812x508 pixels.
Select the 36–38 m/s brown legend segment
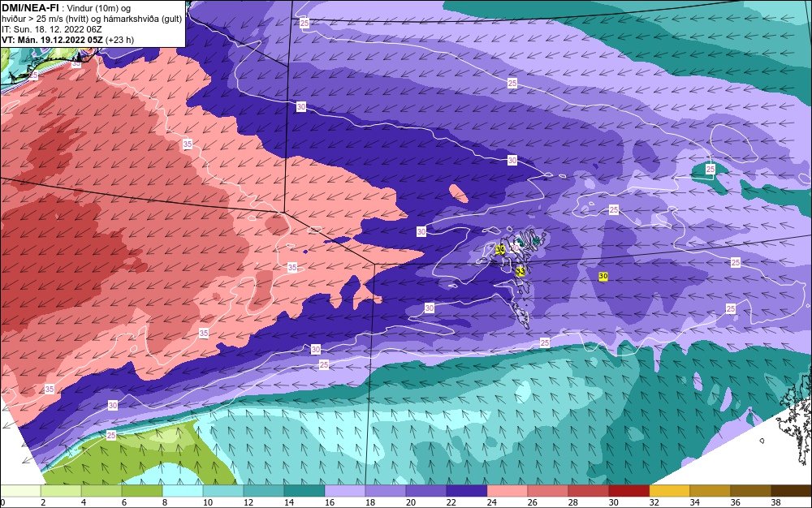point(751,491)
